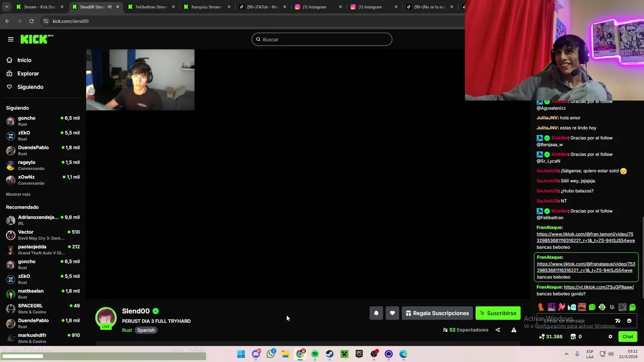Click the Spanish language tag
This screenshot has height=362, width=644.
pyautogui.click(x=146, y=330)
